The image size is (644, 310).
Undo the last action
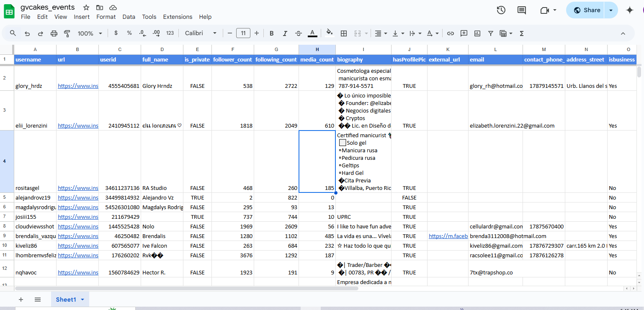pos(27,33)
